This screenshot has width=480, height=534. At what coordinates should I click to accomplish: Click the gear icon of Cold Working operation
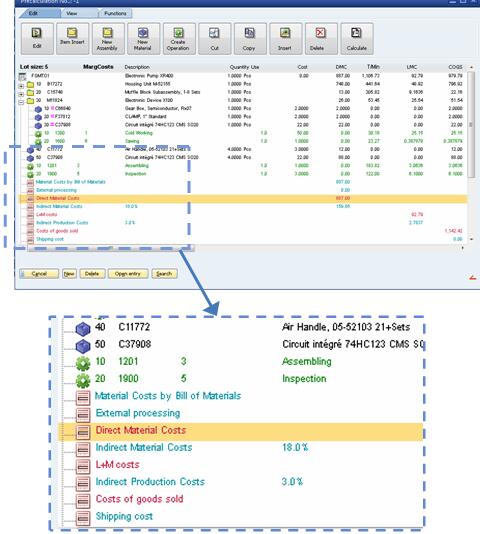click(38, 134)
